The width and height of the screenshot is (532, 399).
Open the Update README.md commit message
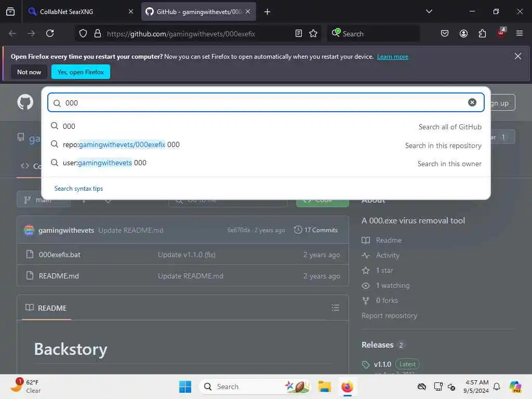click(130, 230)
